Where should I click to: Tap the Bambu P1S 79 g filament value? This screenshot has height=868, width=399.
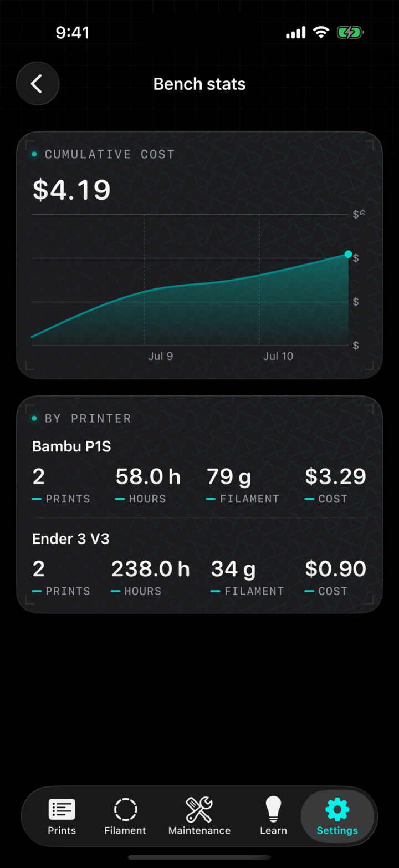228,476
